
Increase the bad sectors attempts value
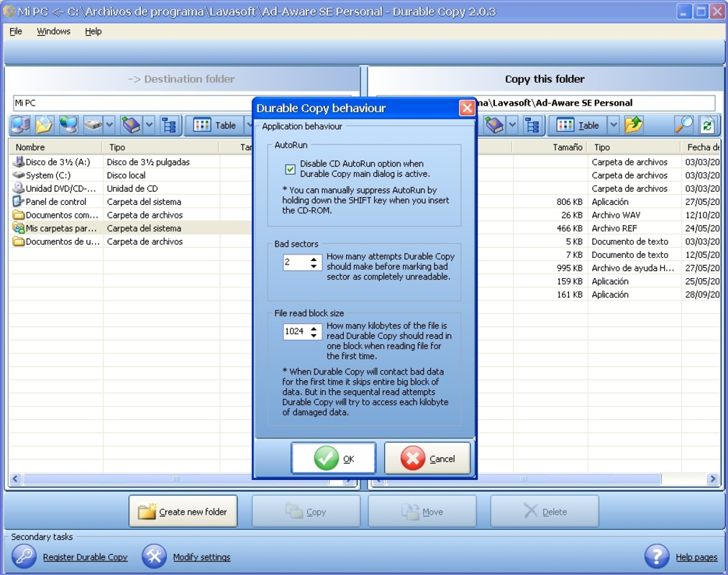pos(314,259)
